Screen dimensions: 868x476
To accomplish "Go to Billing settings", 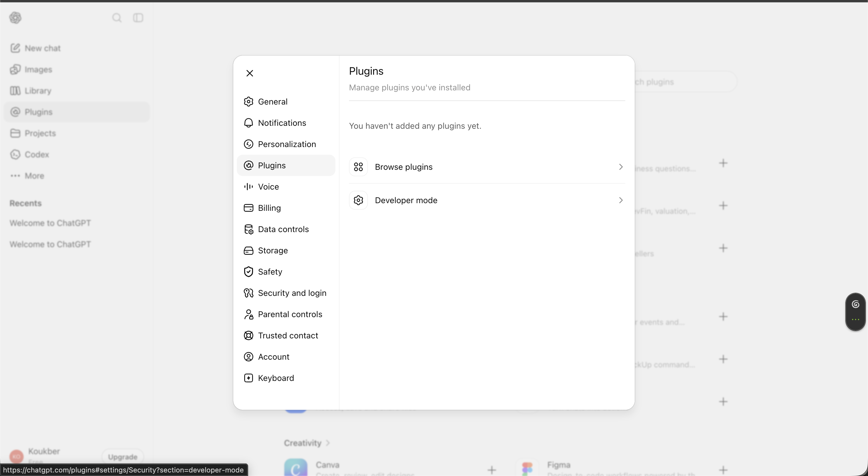I will tap(286, 208).
